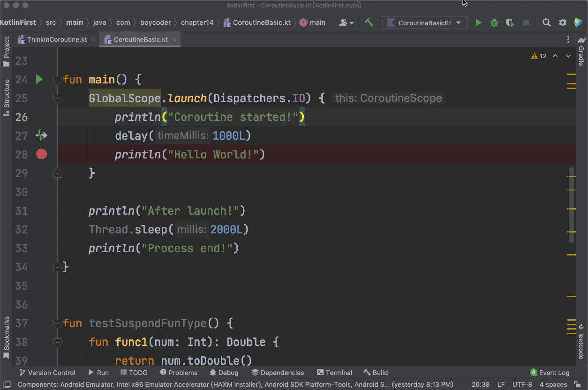This screenshot has width=588, height=390.
Task: Click the chapter14 breadcrumb
Action: pos(197,22)
